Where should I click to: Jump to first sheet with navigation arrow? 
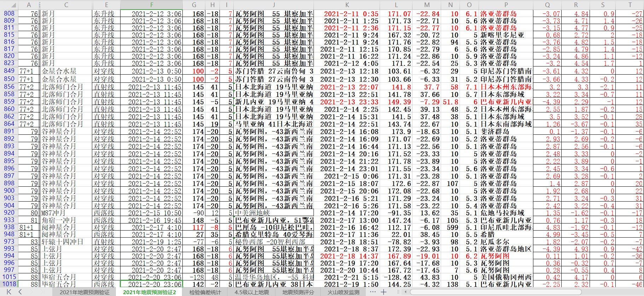coord(9,292)
